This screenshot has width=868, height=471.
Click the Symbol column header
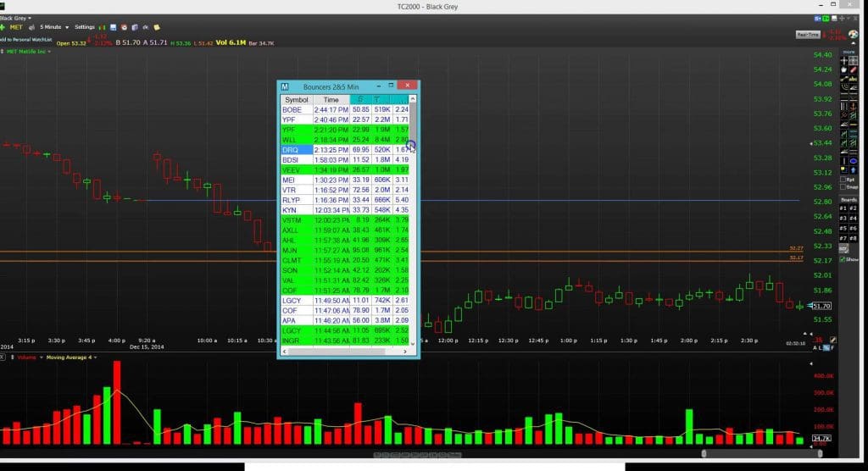pos(297,100)
